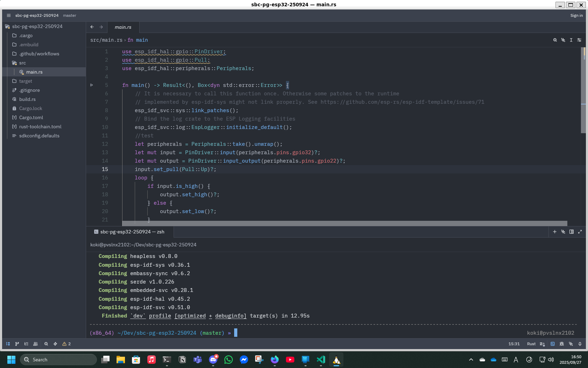Expand the terminal with the fullscreen arrows icon
Viewport: 588px width, 368px height.
click(580, 232)
